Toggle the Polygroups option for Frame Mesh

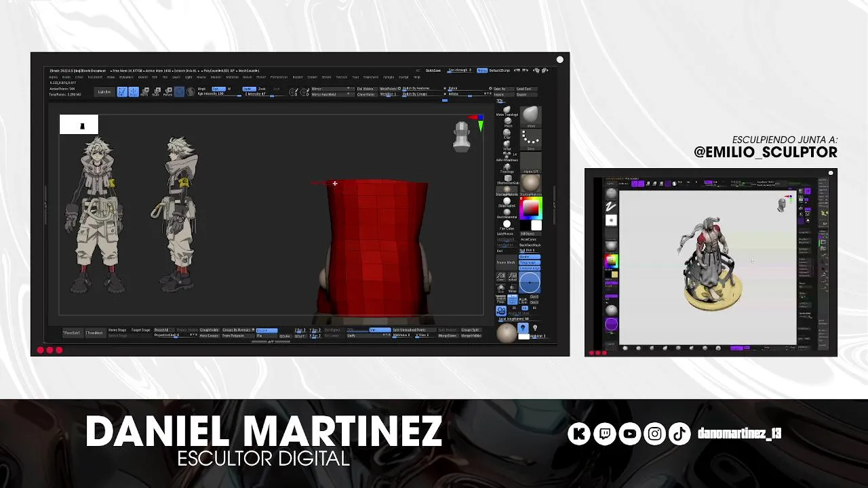pyautogui.click(x=530, y=262)
